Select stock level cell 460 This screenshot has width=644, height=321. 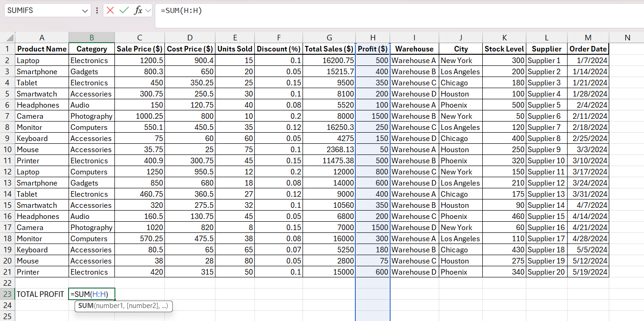[504, 216]
